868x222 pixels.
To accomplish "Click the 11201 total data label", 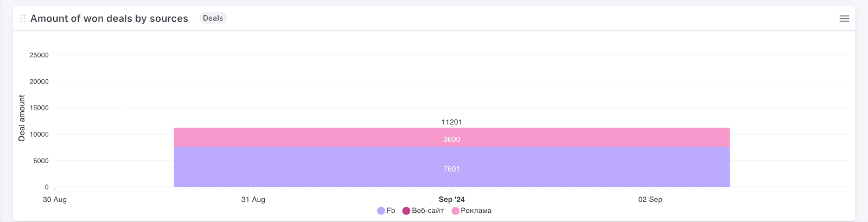I will tap(451, 122).
